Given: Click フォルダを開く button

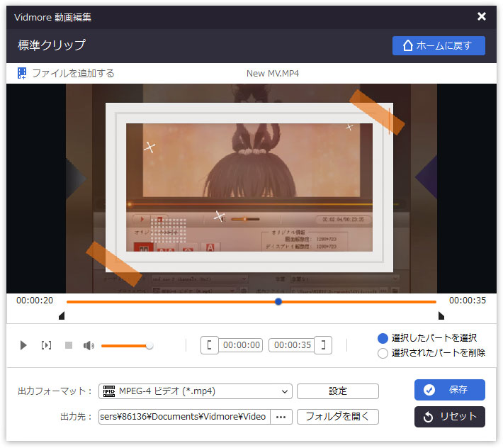Looking at the screenshot, I should [338, 417].
